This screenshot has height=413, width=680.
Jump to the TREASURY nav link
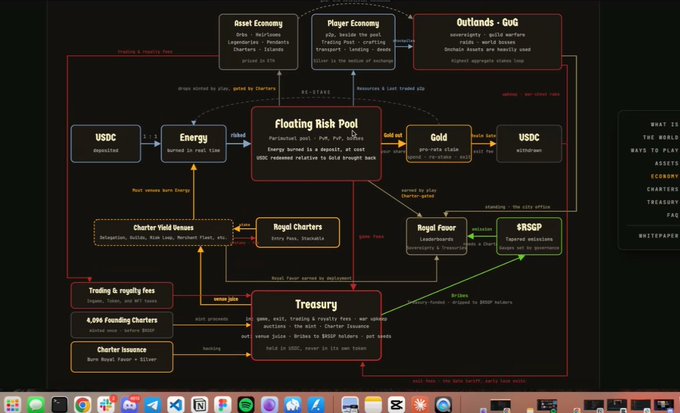coord(663,202)
